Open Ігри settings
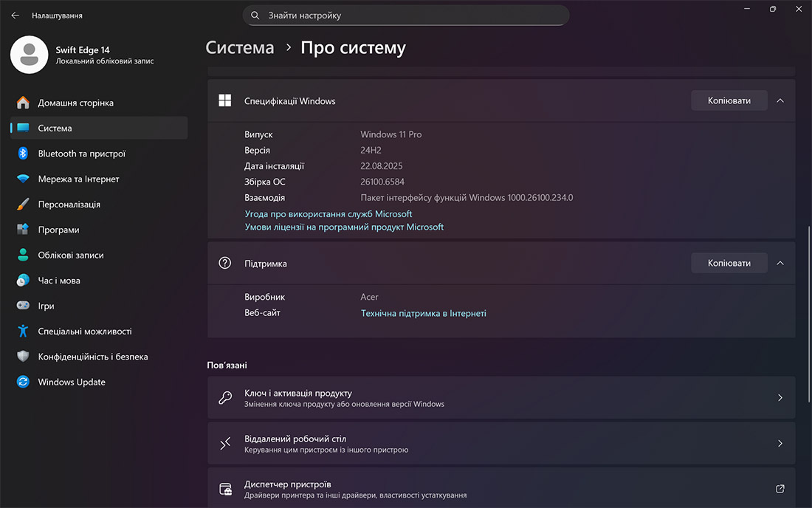Image resolution: width=812 pixels, height=508 pixels. (99, 306)
